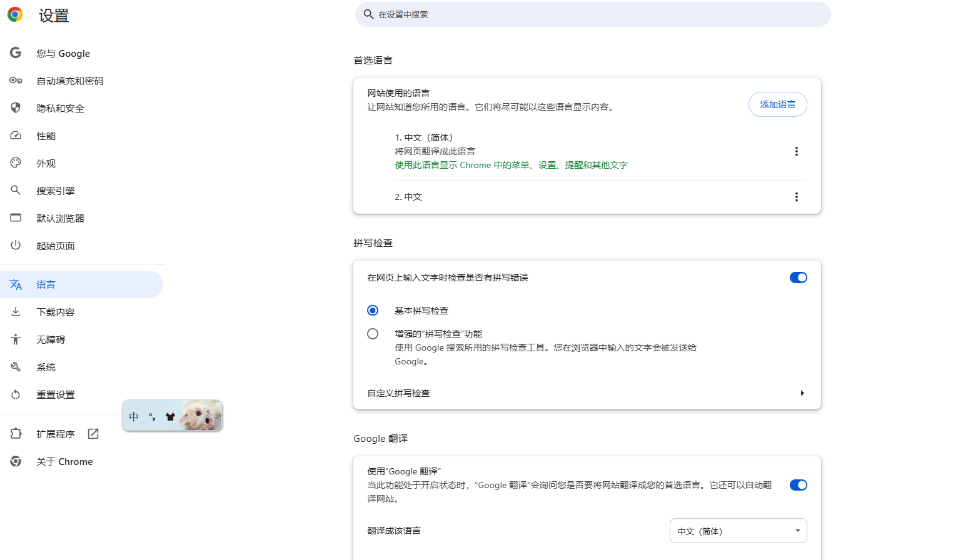The image size is (958, 560).
Task: Click the wrench icon for 系统
Action: pyautogui.click(x=16, y=367)
